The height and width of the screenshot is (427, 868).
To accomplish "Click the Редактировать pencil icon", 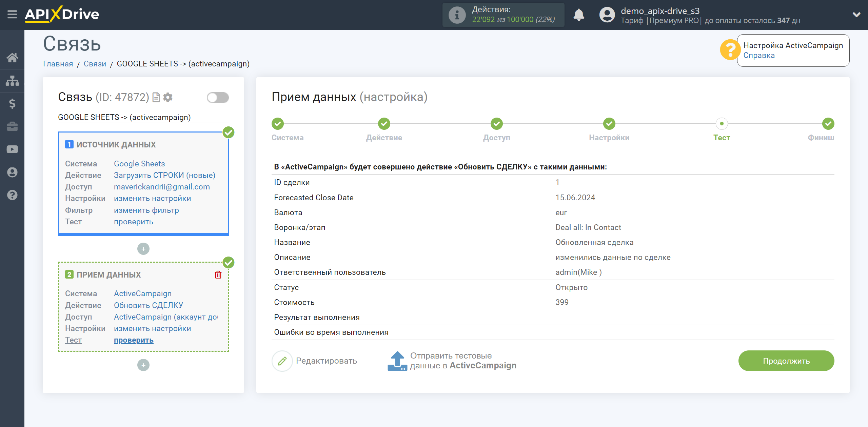I will (282, 361).
